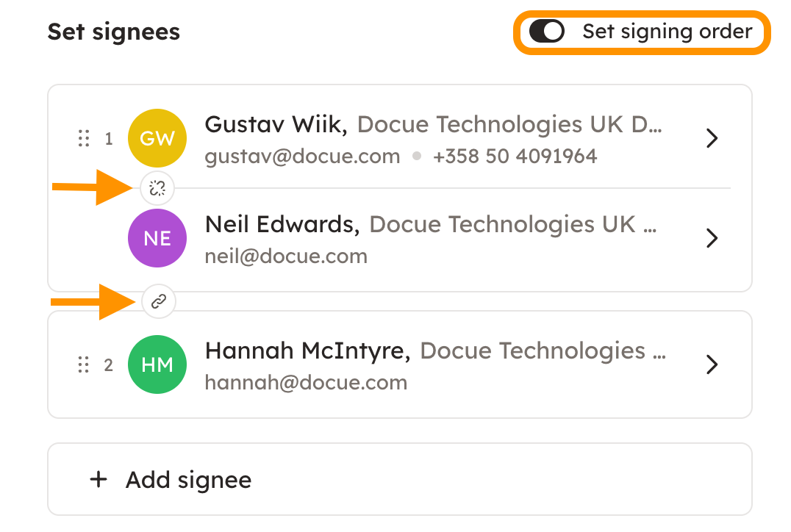Click the unlink icon between Gustav and Neil

click(158, 189)
